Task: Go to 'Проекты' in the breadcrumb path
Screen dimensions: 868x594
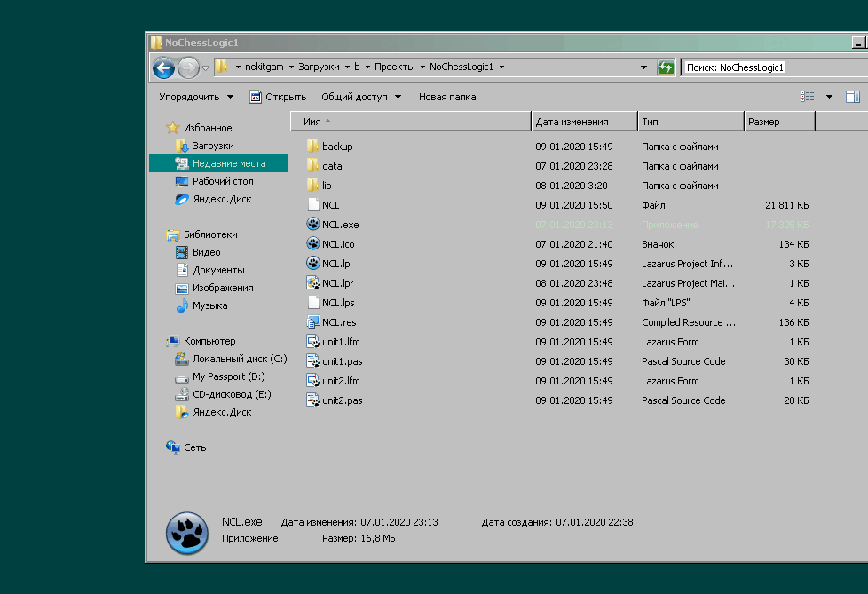Action: [x=395, y=67]
